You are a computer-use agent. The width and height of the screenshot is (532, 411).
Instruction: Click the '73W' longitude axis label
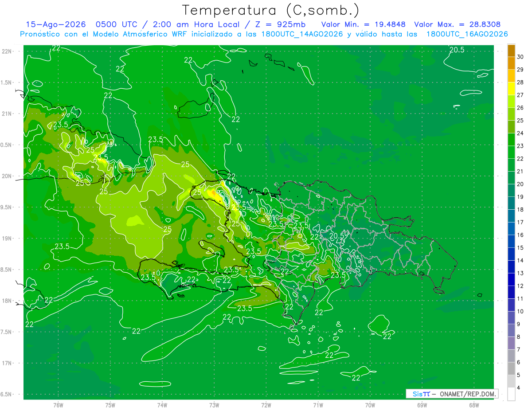pos(214,405)
